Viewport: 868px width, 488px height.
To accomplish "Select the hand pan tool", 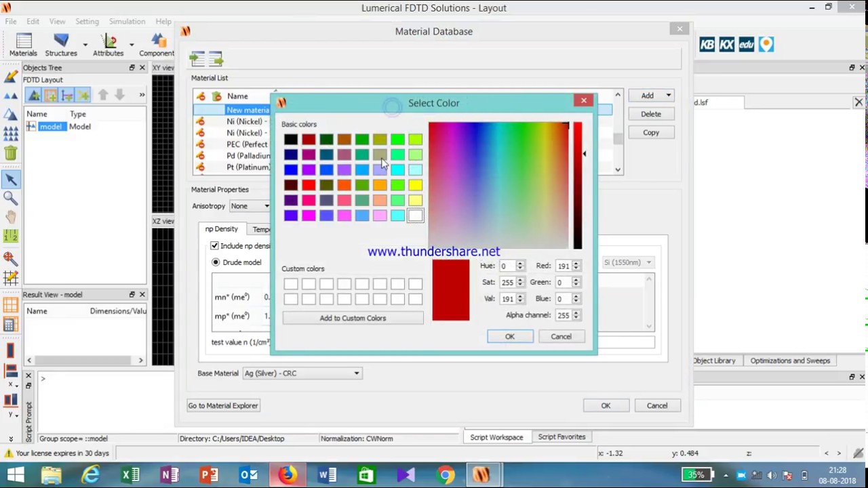I will 10,218.
